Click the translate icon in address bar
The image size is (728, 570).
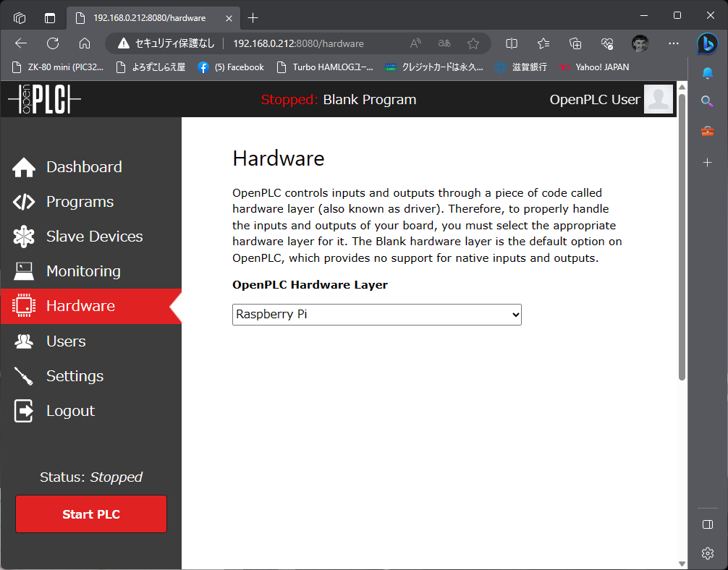click(444, 43)
